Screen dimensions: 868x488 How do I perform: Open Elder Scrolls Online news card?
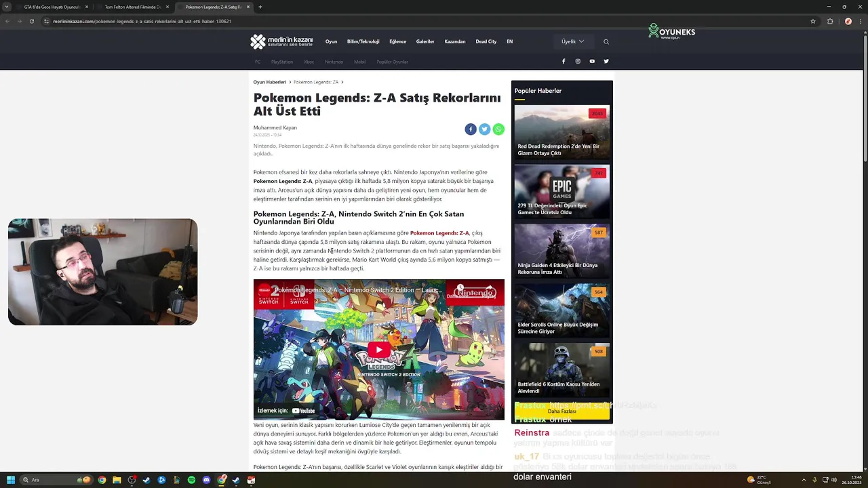click(x=562, y=310)
